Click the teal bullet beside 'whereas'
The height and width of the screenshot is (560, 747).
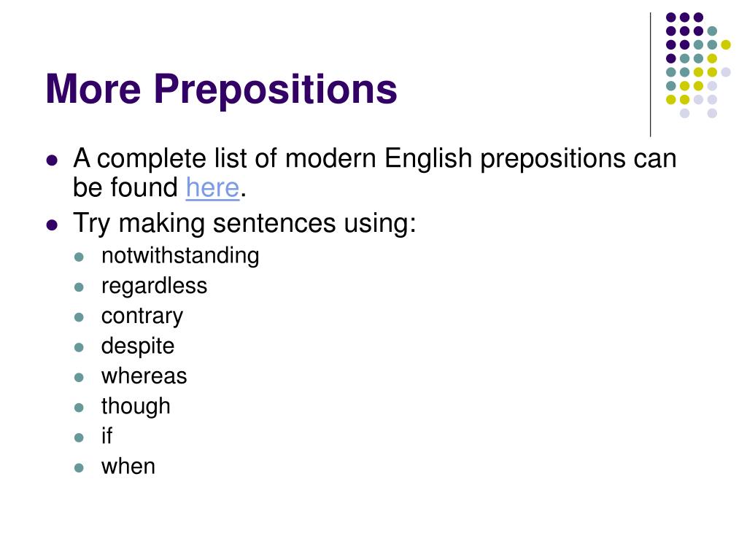(79, 378)
